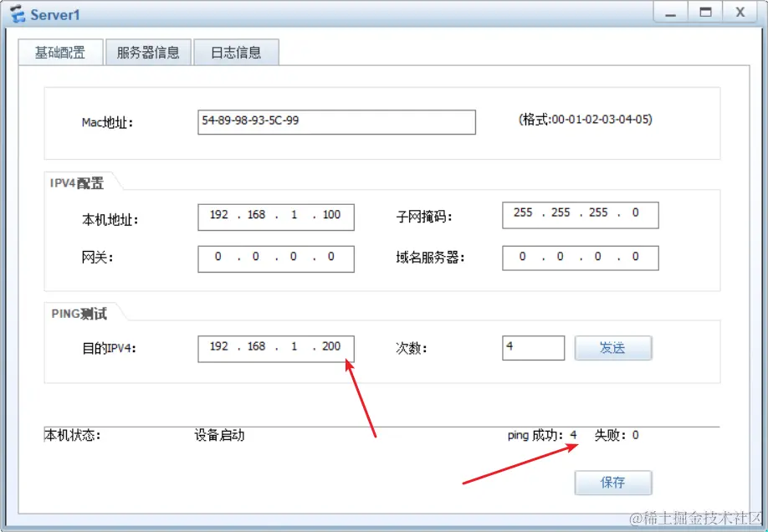The image size is (768, 532).
Task: Click the 网关 label
Action: [98, 257]
